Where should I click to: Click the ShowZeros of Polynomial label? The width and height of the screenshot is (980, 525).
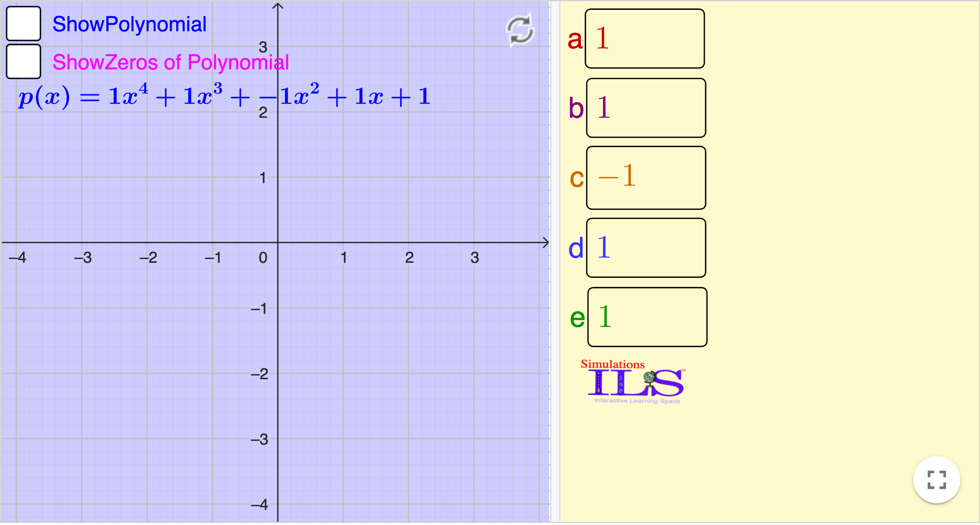point(170,62)
